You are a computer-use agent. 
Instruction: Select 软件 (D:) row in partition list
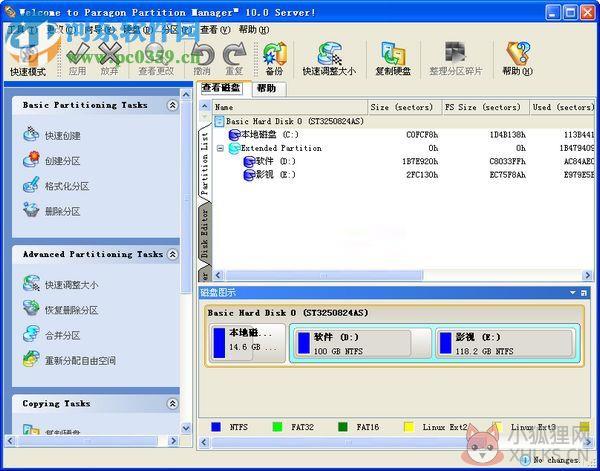point(404,161)
